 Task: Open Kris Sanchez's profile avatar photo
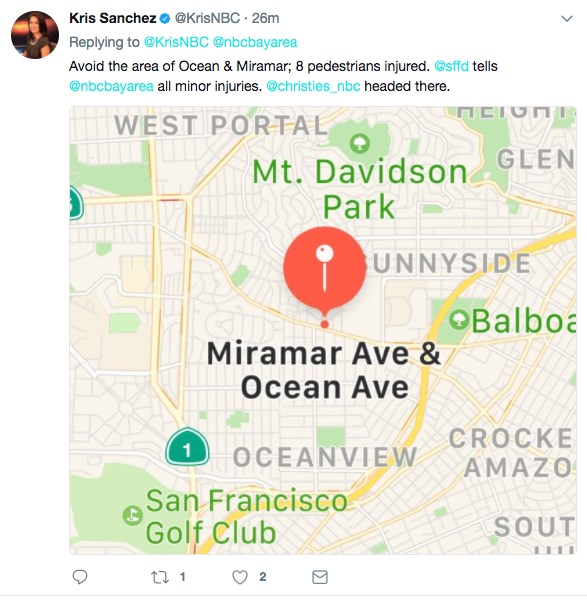tap(35, 35)
